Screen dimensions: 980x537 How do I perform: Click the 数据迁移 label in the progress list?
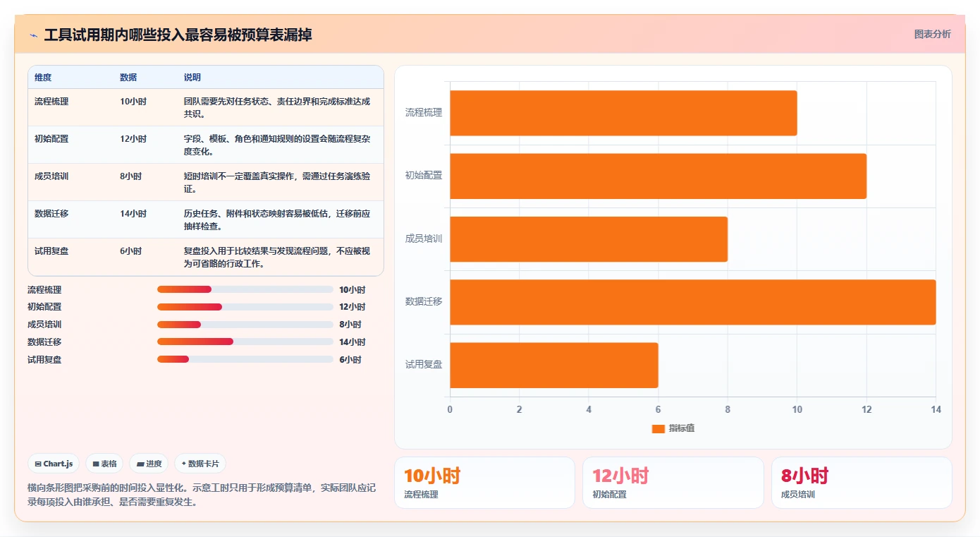click(x=44, y=342)
